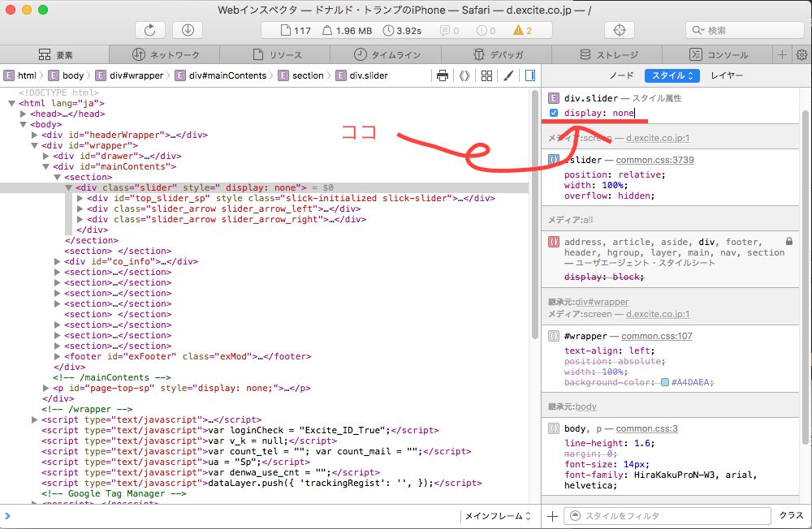Click the download web archive button

point(188,31)
